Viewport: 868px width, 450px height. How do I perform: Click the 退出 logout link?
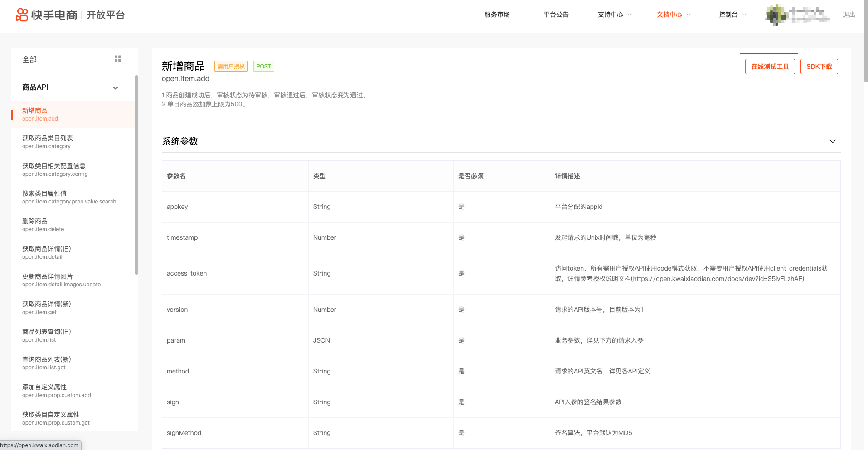(x=849, y=15)
